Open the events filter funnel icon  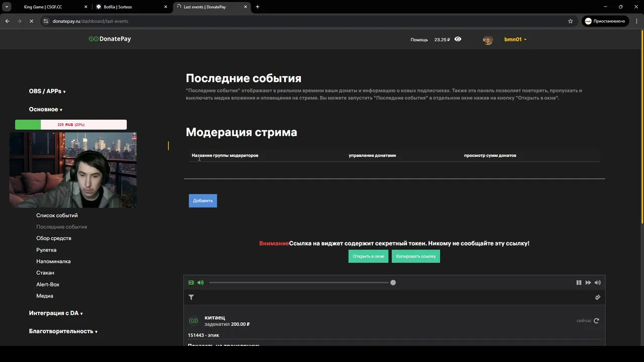191,298
